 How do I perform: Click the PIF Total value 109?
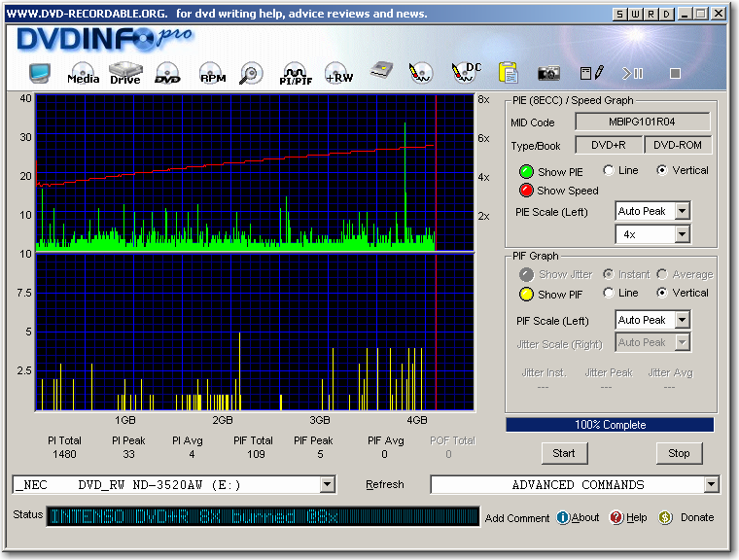tap(256, 454)
